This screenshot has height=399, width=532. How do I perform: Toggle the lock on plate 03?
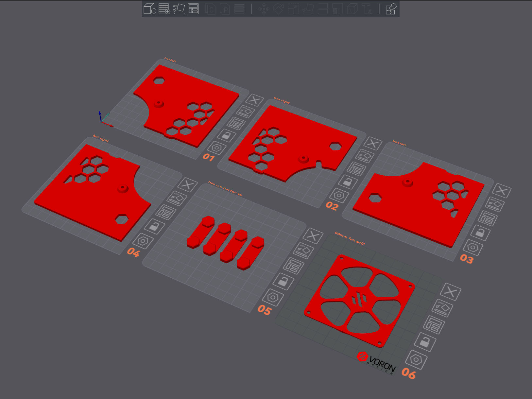tap(480, 233)
